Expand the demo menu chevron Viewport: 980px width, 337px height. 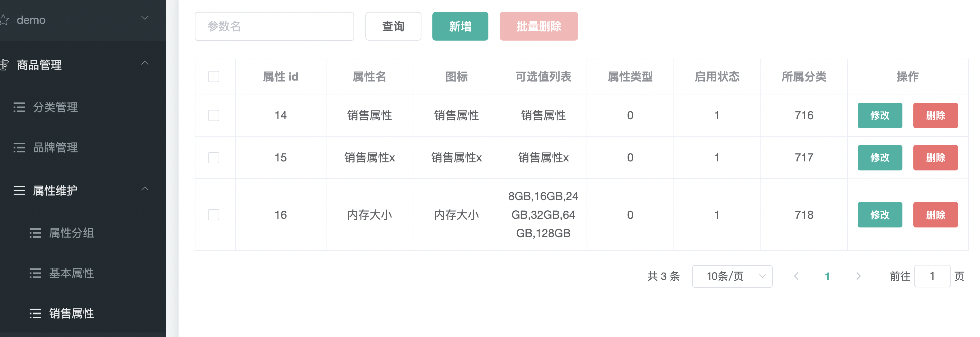coord(145,18)
